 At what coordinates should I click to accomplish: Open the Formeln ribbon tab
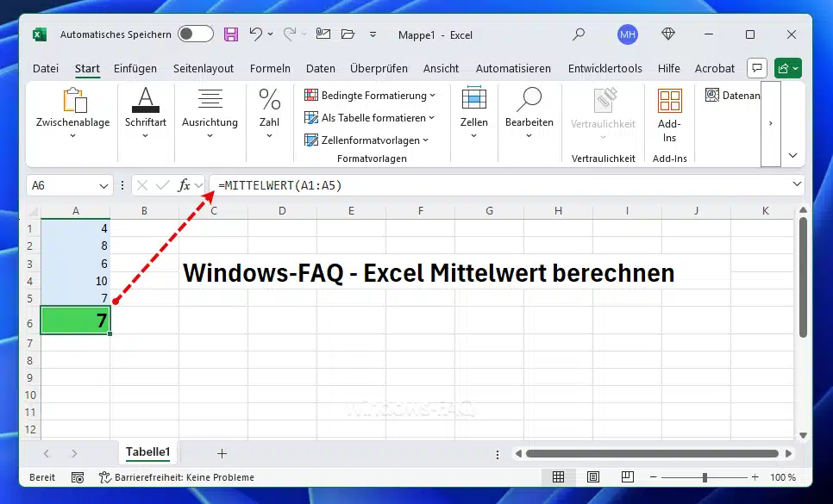pyautogui.click(x=270, y=68)
